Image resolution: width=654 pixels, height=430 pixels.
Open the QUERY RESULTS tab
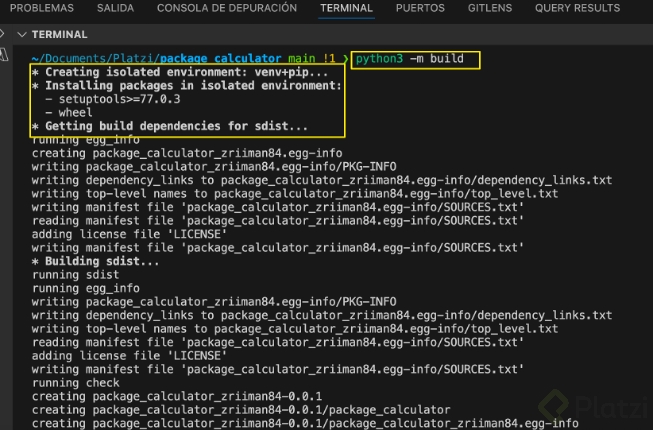click(577, 8)
